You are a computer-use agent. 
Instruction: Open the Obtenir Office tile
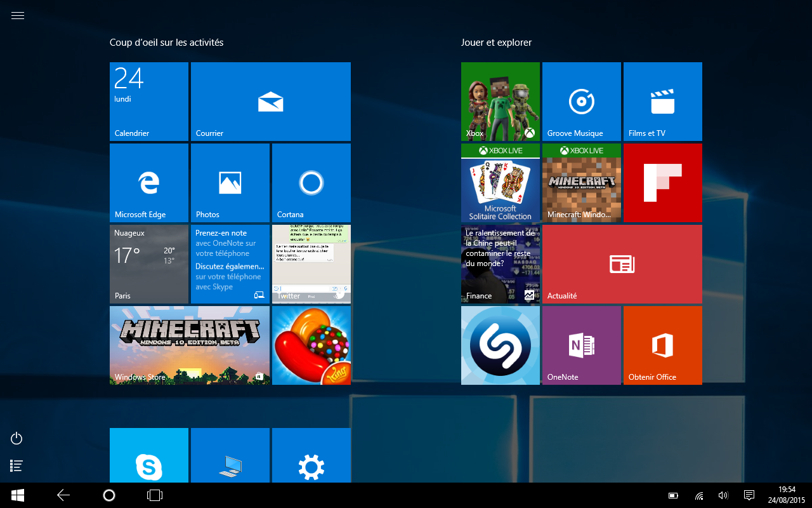click(663, 345)
